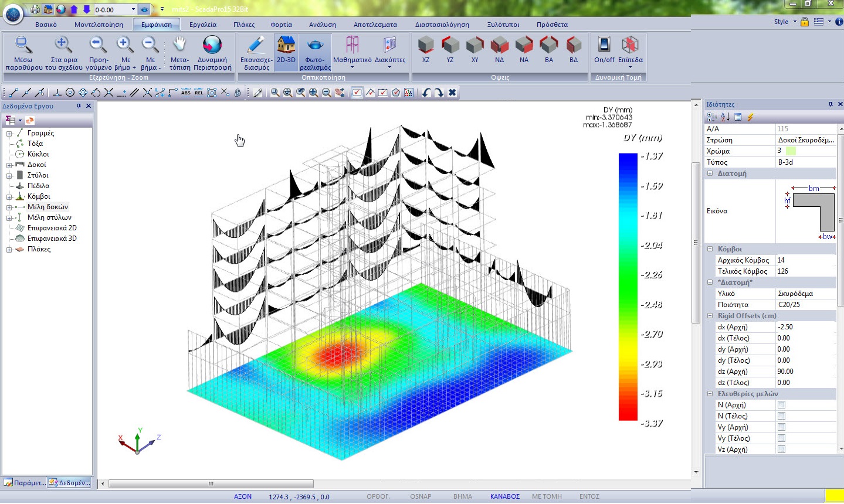Click the parallel lines snap icon

[x=134, y=93]
